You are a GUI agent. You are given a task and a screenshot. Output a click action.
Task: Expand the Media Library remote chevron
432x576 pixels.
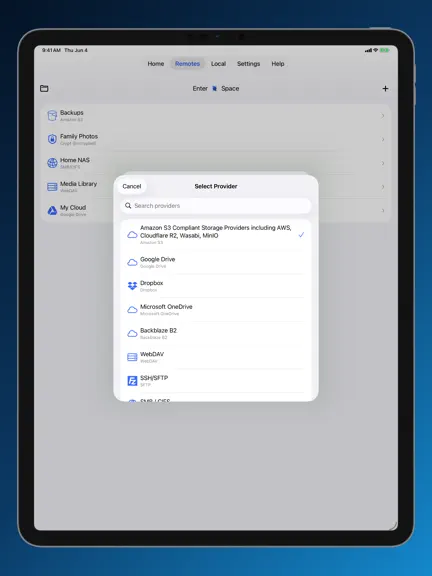[383, 187]
